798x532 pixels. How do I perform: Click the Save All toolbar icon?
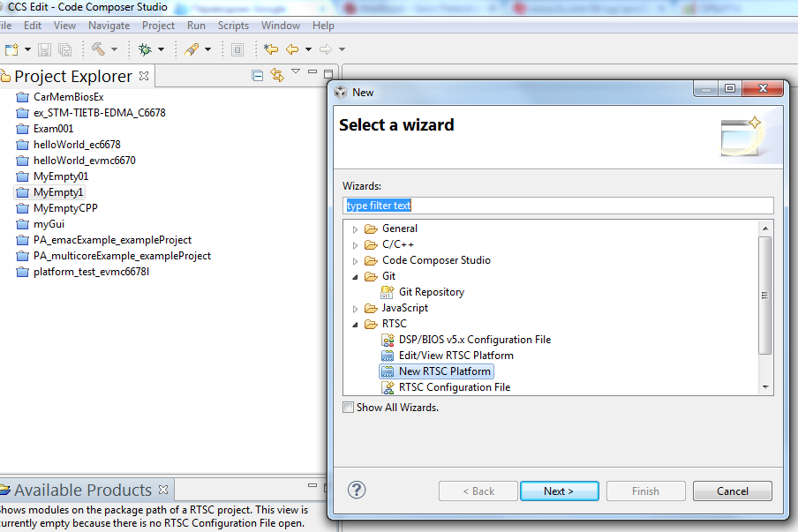coord(64,49)
